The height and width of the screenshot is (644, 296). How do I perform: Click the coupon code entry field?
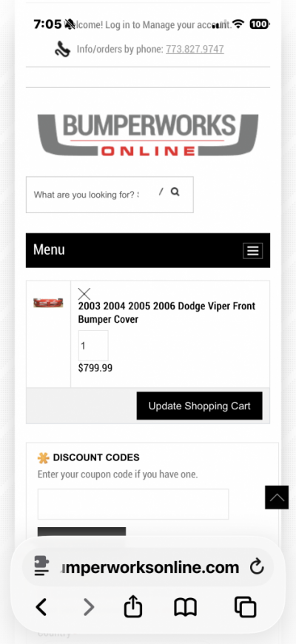133,504
